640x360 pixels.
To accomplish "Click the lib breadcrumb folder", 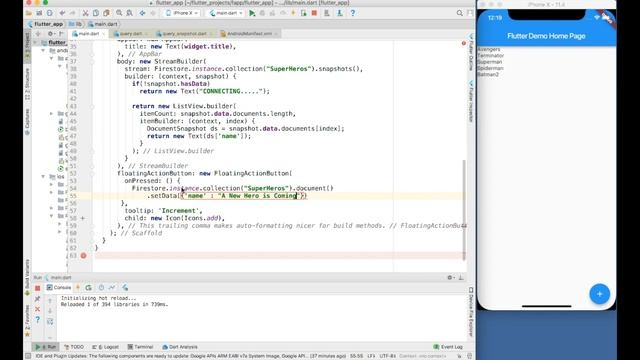I will point(76,24).
